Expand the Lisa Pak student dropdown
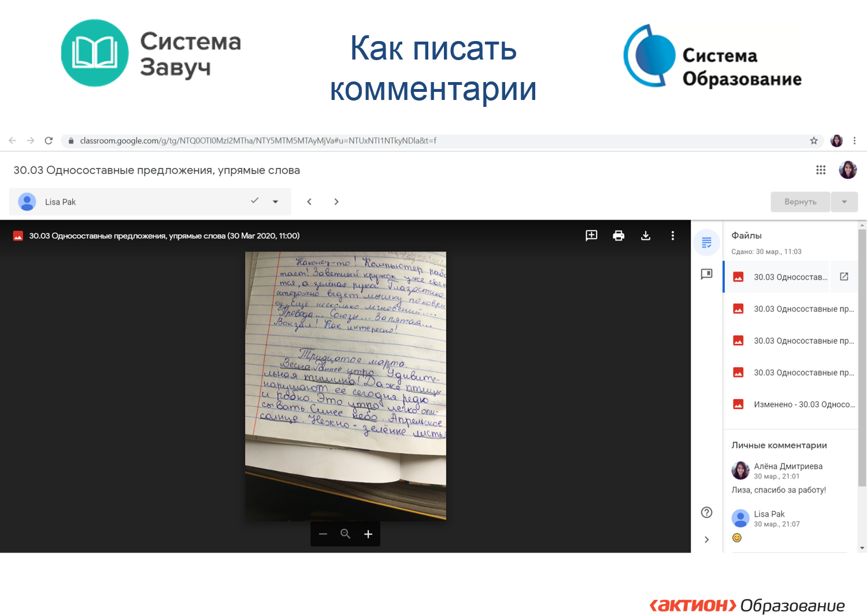The width and height of the screenshot is (867, 616). tap(275, 202)
